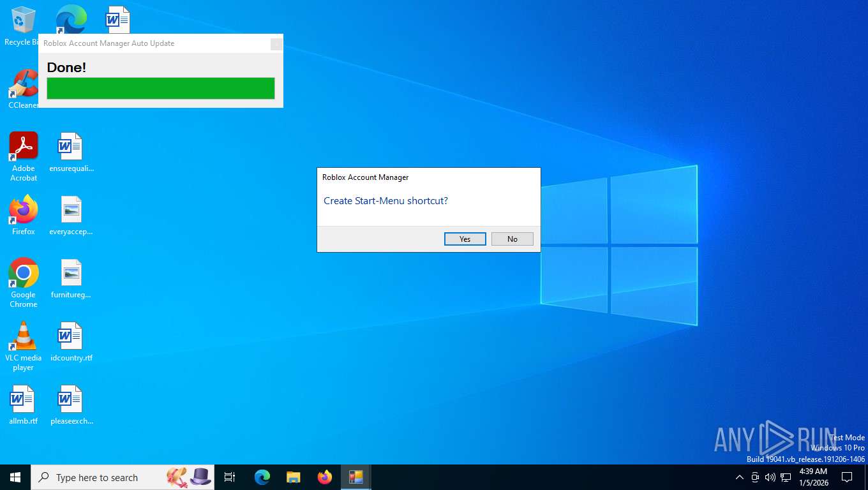Click the taskbar search box
Screen dimensions: 868x490
[x=123, y=477]
